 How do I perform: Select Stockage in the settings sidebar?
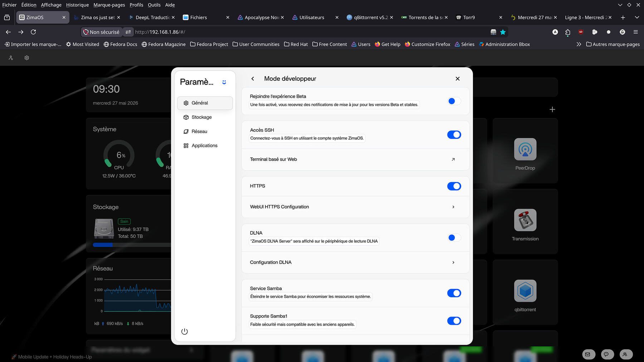[x=205, y=117]
